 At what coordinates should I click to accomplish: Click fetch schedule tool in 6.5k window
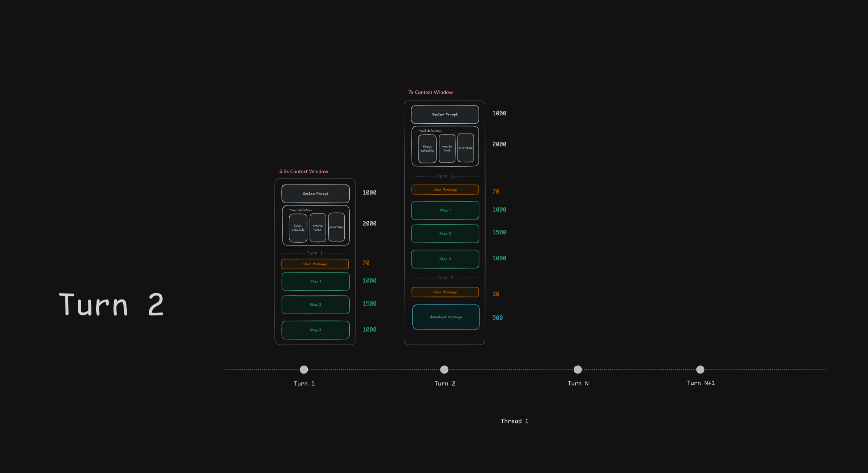(x=298, y=228)
